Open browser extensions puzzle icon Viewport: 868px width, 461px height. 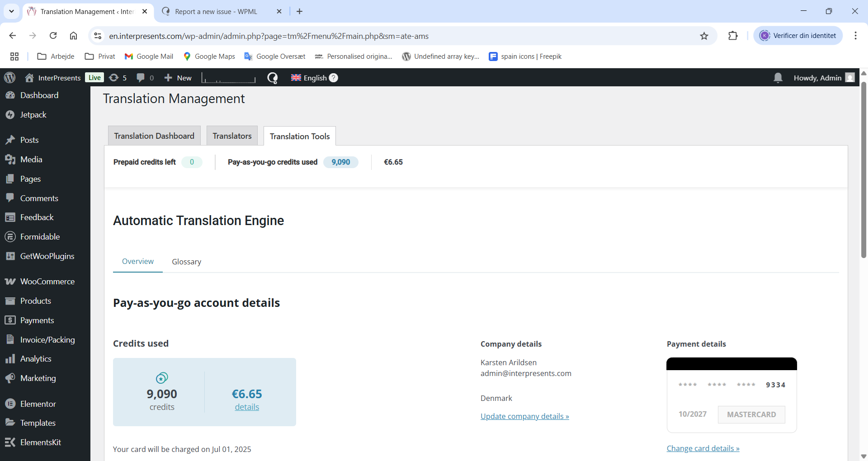coord(733,36)
